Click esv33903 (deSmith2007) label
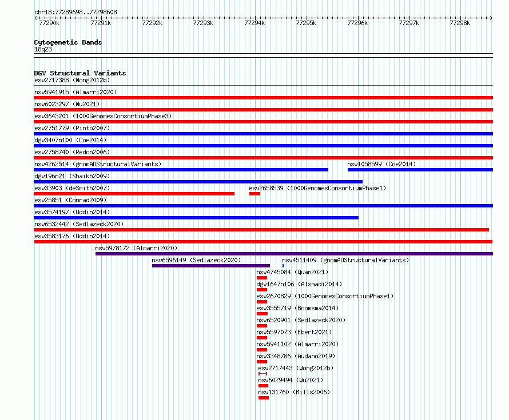Screen dimensions: 509x420 point(72,188)
